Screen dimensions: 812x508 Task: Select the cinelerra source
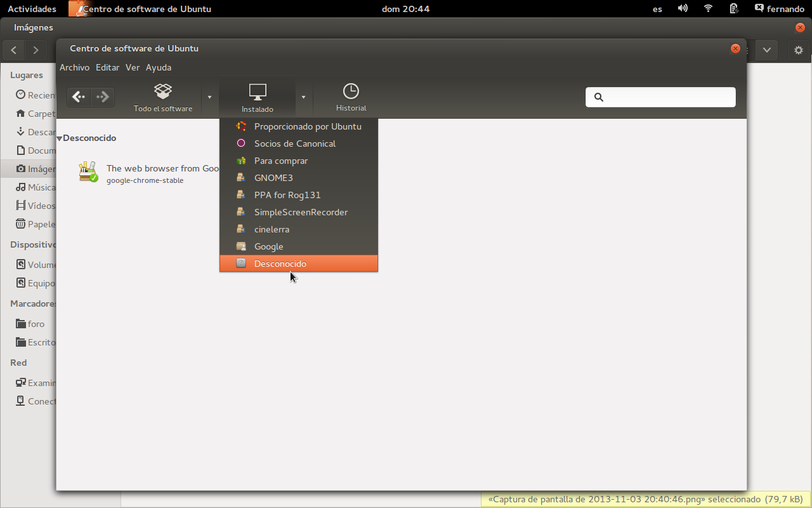299,229
